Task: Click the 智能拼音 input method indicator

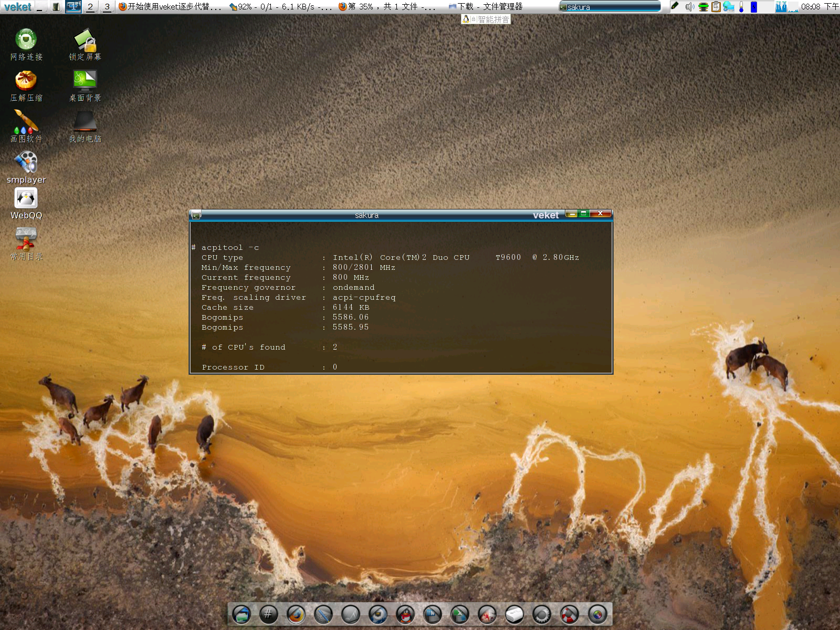Action: pyautogui.click(x=486, y=19)
